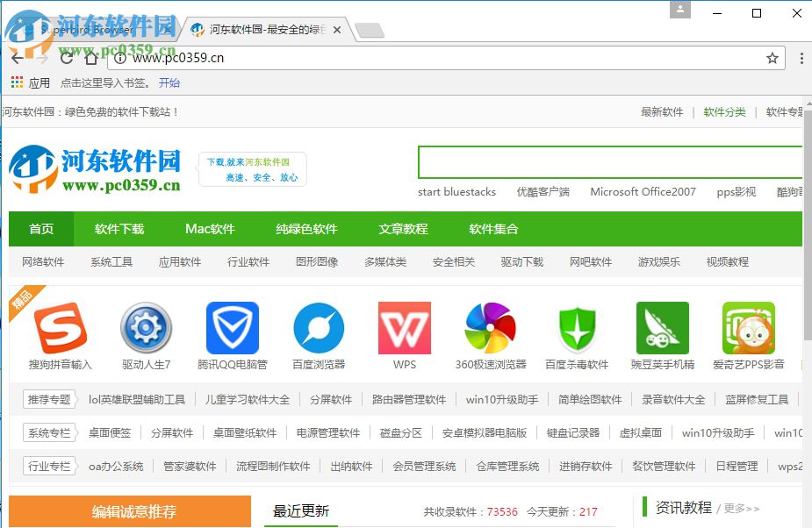Click the website search input box
This screenshot has height=528, width=812.
coord(610,162)
